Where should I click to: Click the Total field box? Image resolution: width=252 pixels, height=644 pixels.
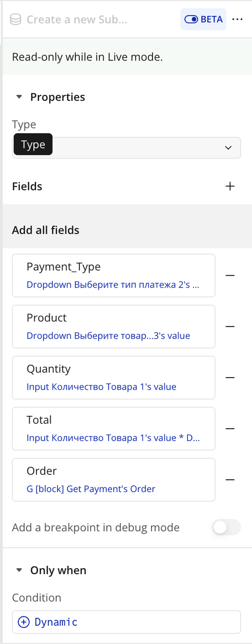114,429
